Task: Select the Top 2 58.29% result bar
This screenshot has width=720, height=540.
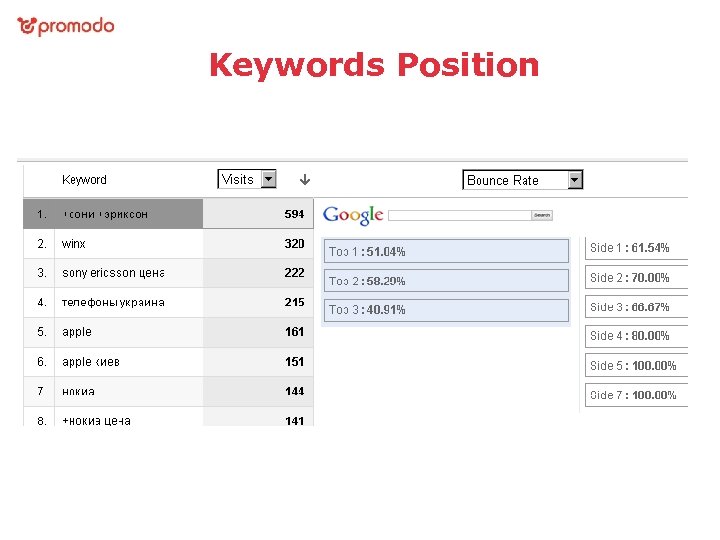Action: 446,281
